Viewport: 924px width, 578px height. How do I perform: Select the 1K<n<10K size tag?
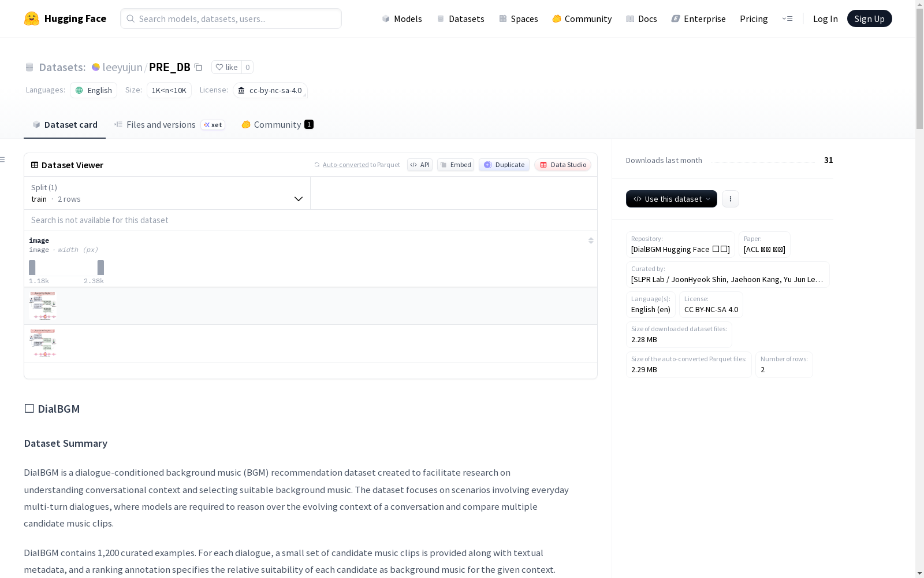(169, 90)
